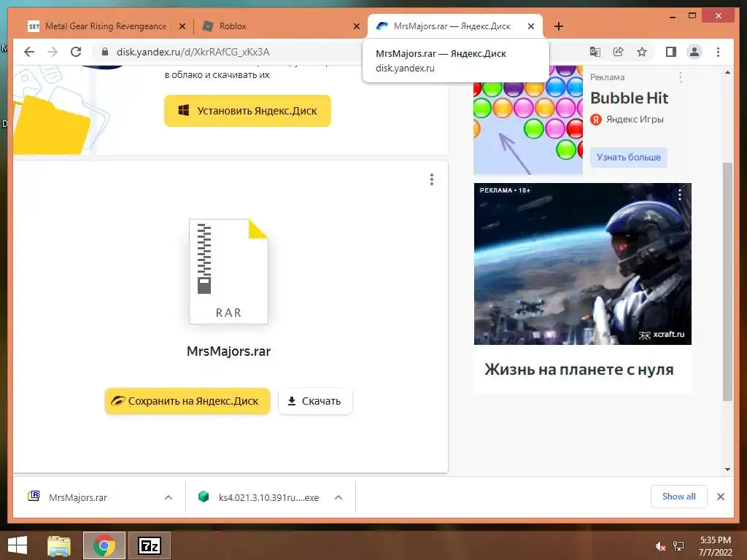The width and height of the screenshot is (747, 560).
Task: Click the vertical scrollbar thumb
Action: [727, 282]
